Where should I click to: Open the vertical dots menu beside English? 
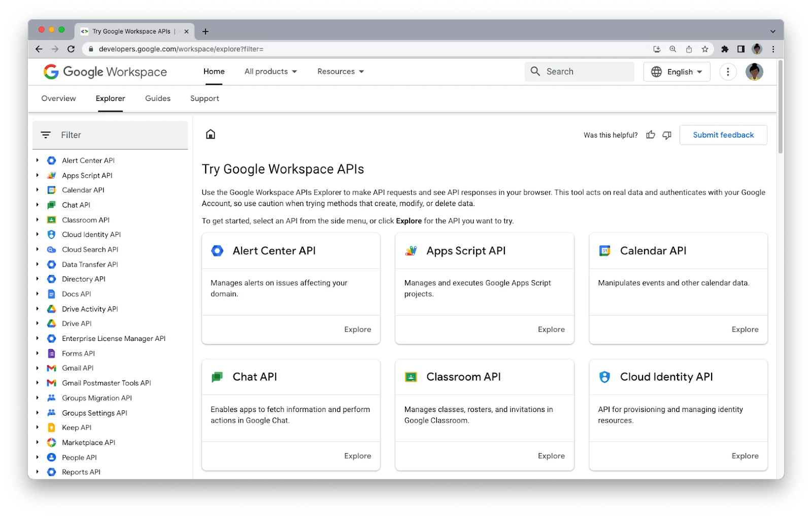pos(728,72)
